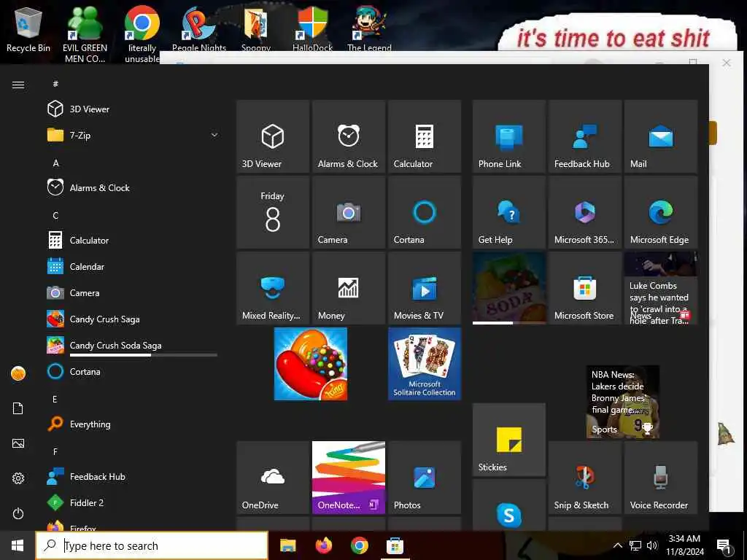747x560 pixels.
Task: Open the 3D Viewer tile
Action: click(x=273, y=136)
